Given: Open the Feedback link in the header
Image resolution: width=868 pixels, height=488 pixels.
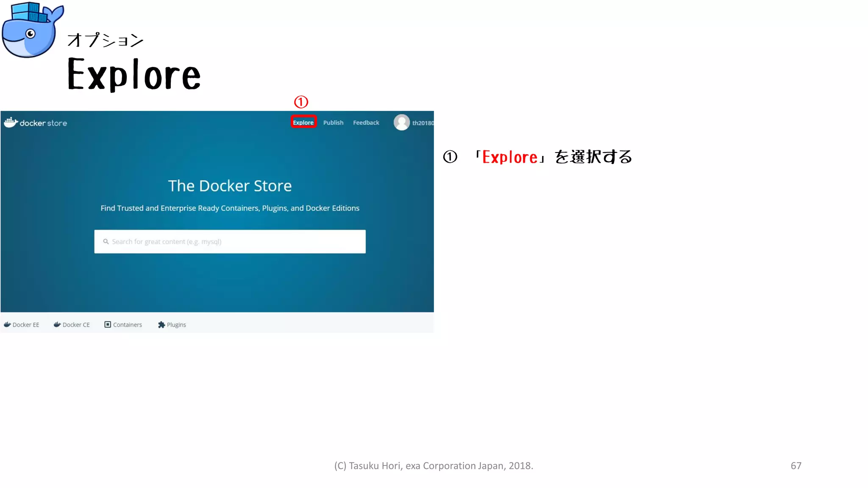Looking at the screenshot, I should point(366,122).
